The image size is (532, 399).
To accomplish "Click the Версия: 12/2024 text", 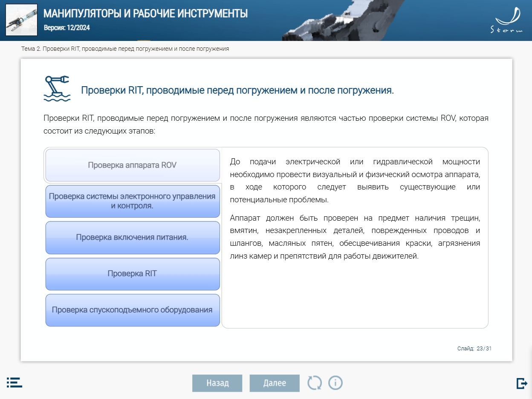I will 67,28.
